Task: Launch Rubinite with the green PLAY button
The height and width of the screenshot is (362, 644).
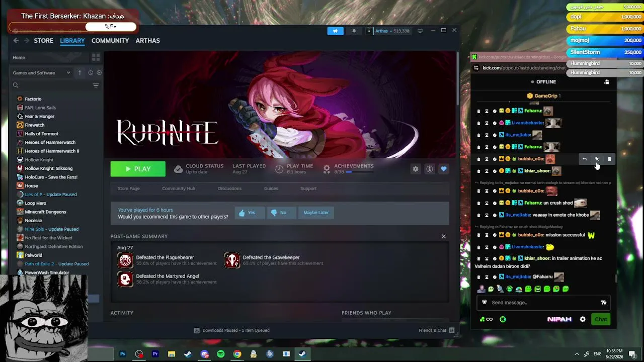Action: pos(138,169)
